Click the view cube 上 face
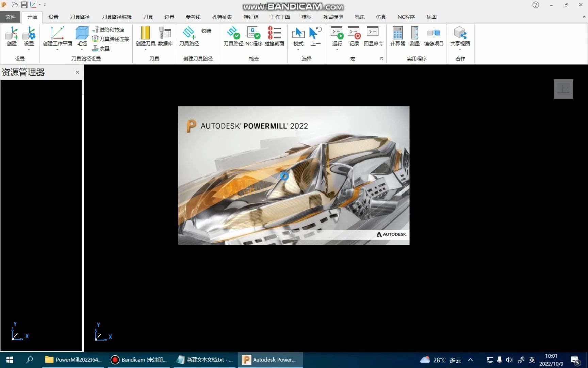The image size is (588, 368). (563, 89)
